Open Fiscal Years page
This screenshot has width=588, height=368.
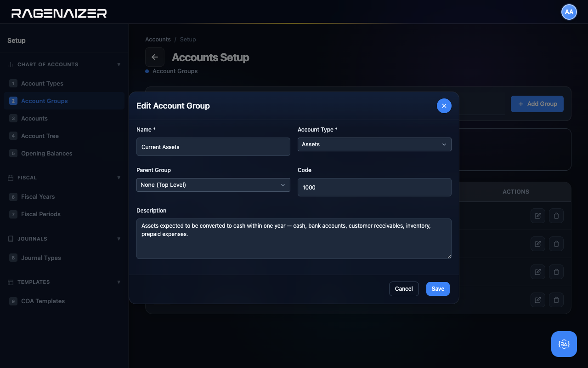pyautogui.click(x=64, y=196)
